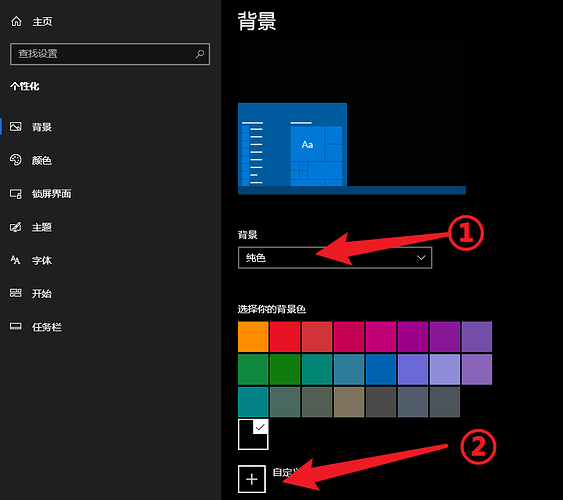Select the checked black color swatch

[253, 434]
